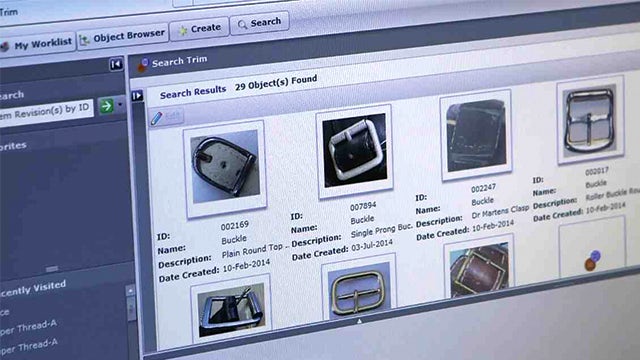This screenshot has width=640, height=360.
Task: Focus the Item Revision(s) by ID field
Action: pyautogui.click(x=46, y=110)
